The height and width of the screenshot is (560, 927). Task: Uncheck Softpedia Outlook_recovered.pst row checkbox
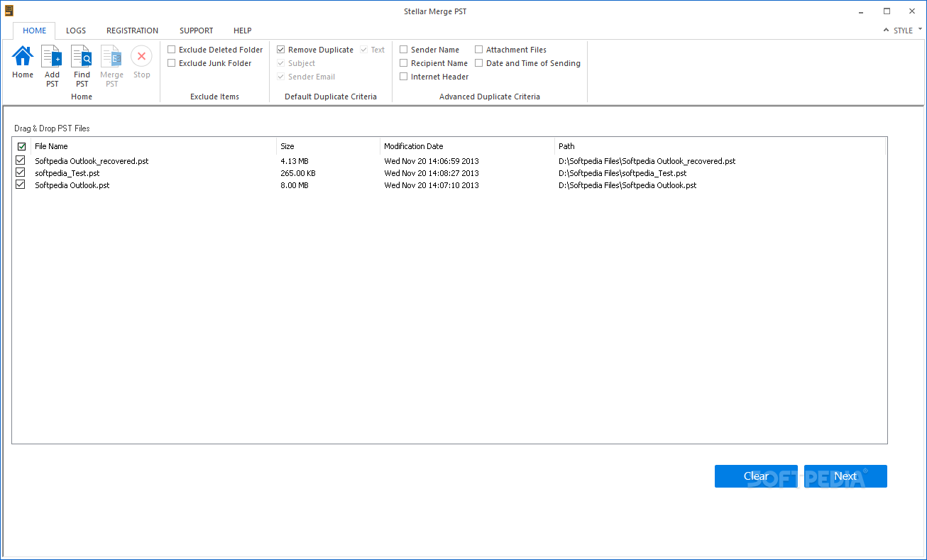click(21, 161)
